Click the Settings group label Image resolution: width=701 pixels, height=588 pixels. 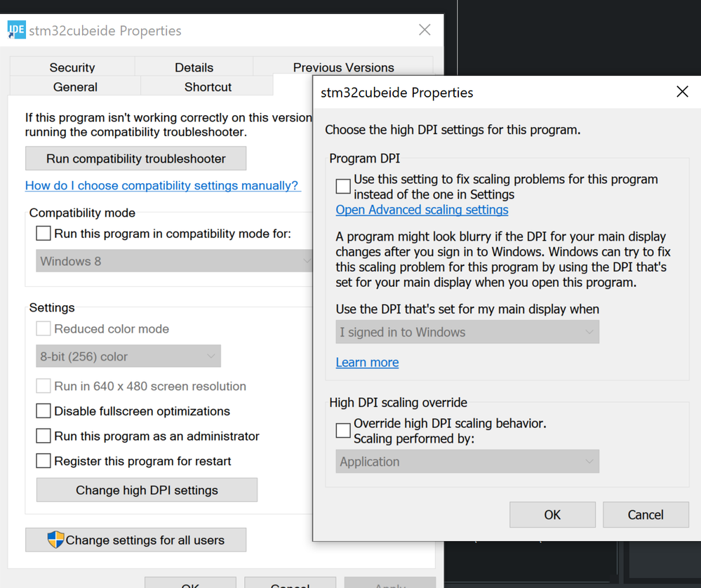pyautogui.click(x=52, y=307)
